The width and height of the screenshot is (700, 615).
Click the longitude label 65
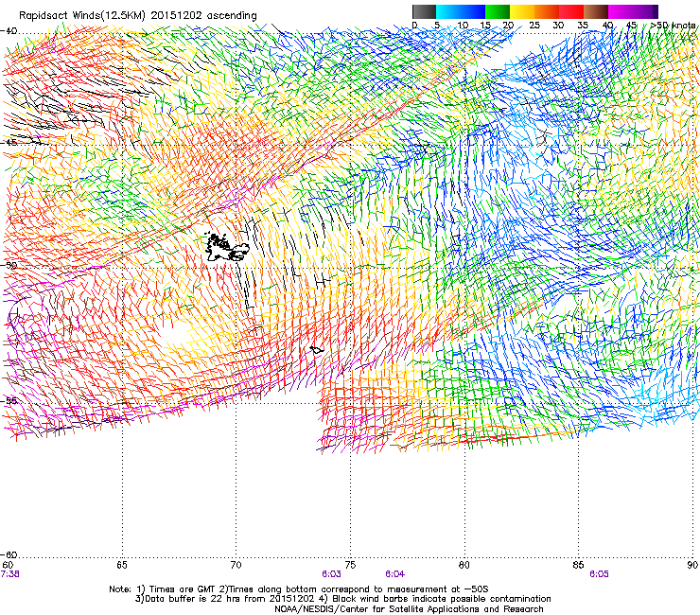click(x=122, y=565)
